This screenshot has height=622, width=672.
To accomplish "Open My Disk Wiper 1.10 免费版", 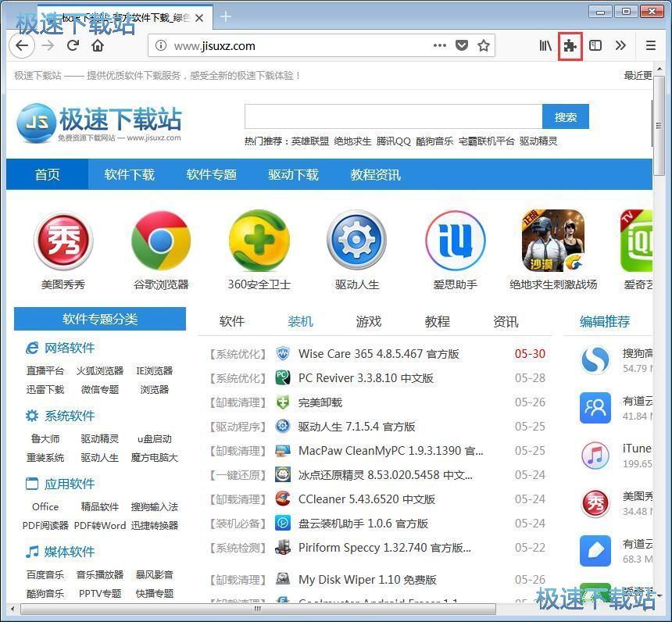I will [x=367, y=580].
